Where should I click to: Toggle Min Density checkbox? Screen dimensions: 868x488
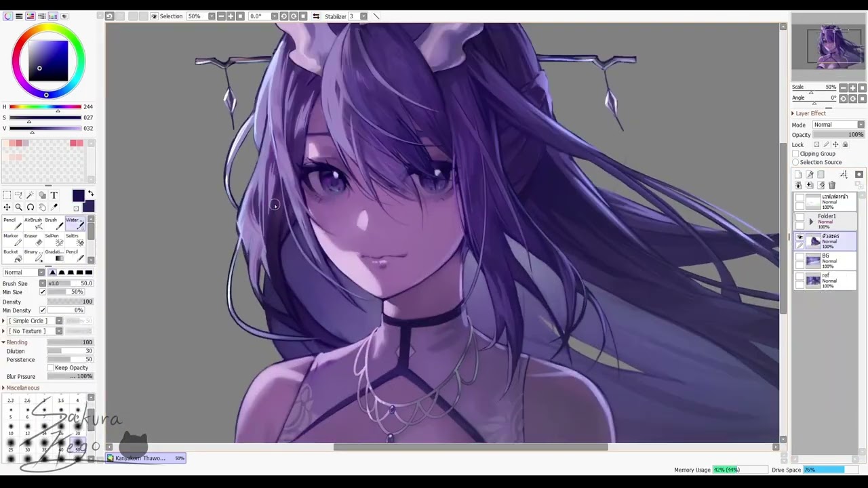coord(42,310)
